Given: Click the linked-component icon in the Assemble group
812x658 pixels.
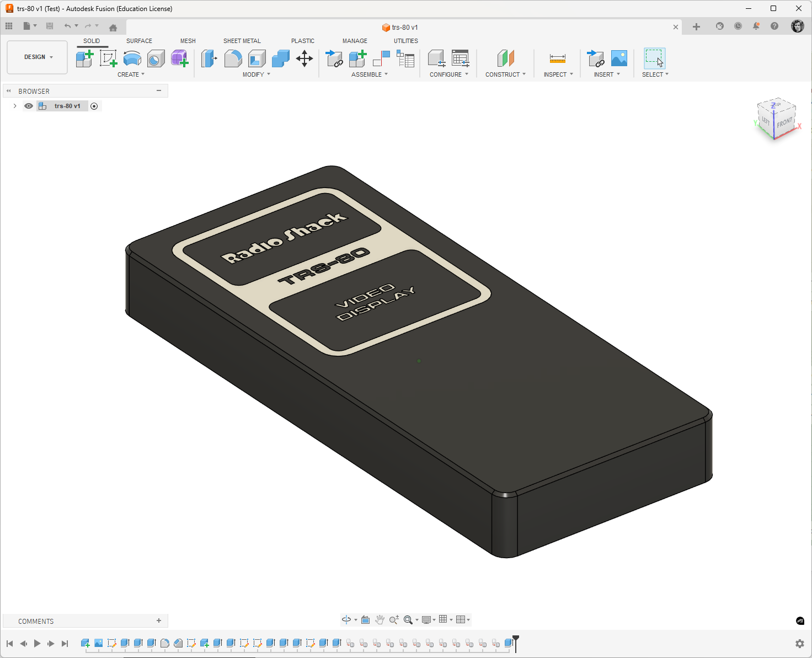Looking at the screenshot, I should tap(334, 58).
